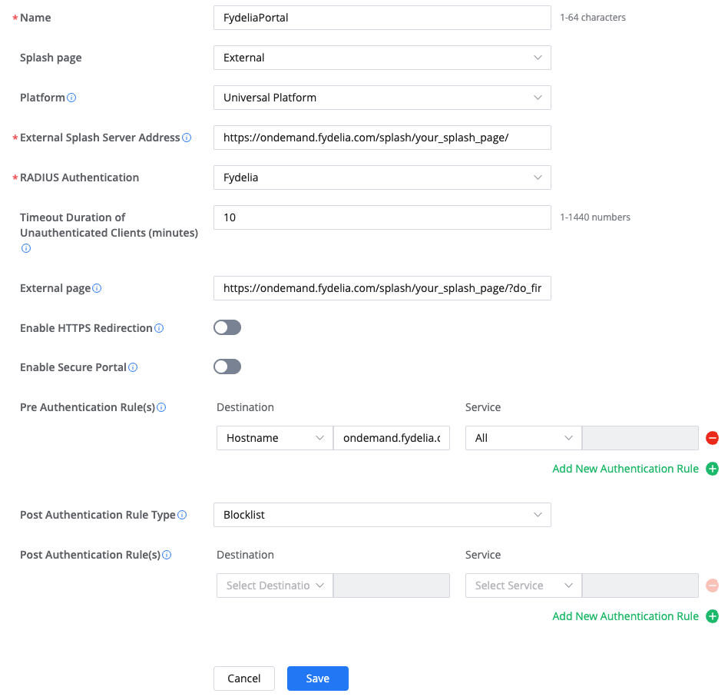Open the Blocklist rule type dropdown

[x=382, y=515]
